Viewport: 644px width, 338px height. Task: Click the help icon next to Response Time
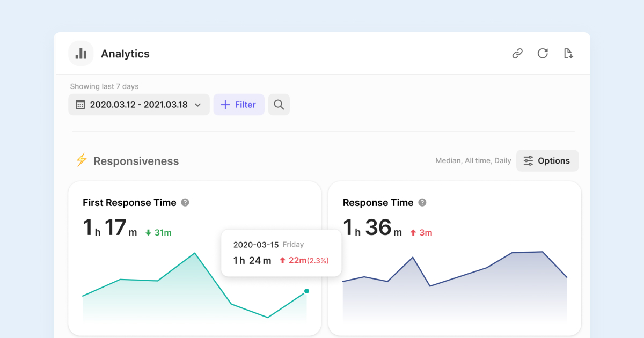pyautogui.click(x=422, y=203)
